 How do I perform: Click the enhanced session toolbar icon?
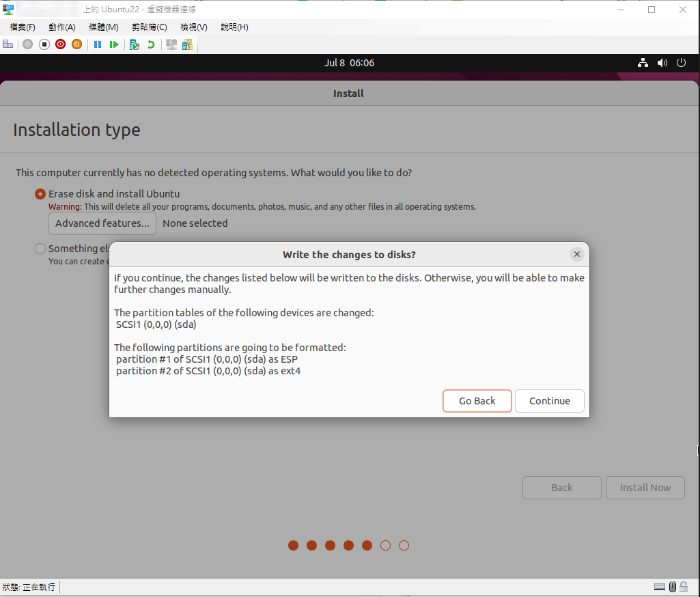171,44
